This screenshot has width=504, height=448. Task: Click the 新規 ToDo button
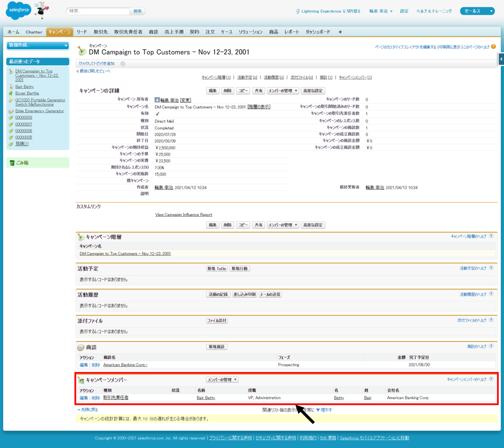tap(217, 269)
